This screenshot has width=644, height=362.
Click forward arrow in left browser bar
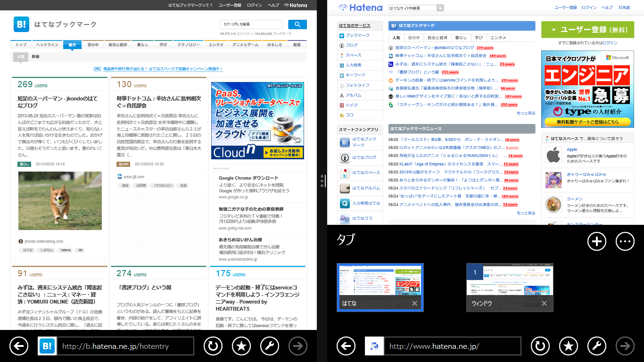click(x=297, y=346)
